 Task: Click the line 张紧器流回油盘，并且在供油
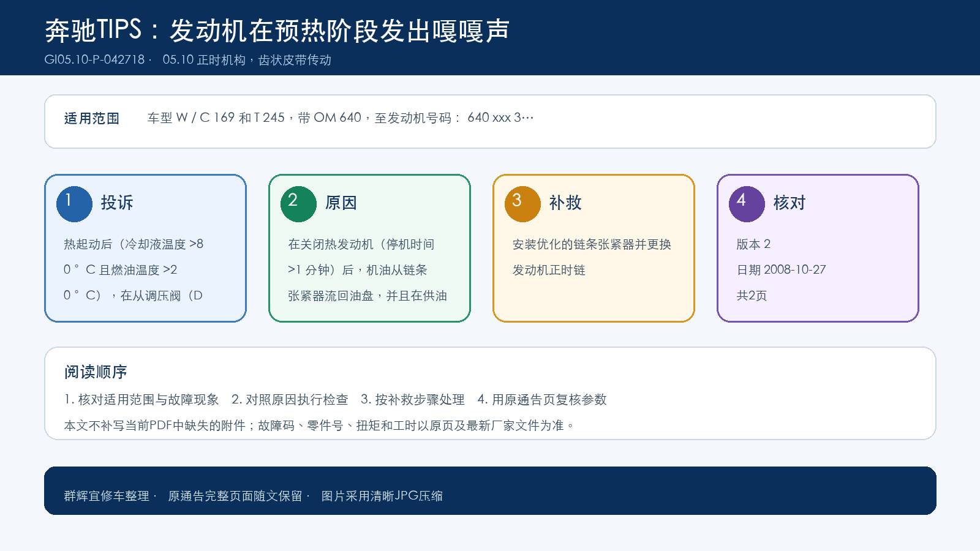pos(367,296)
